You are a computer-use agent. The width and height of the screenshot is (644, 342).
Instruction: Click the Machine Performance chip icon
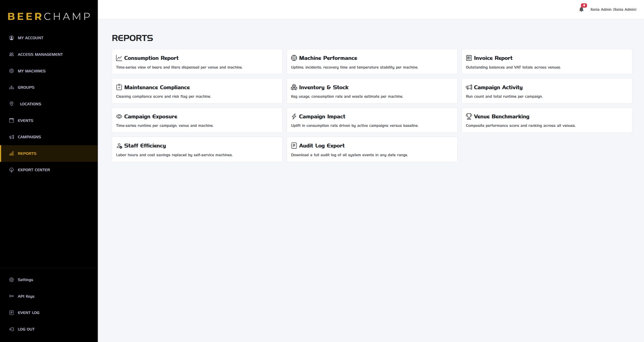point(294,58)
